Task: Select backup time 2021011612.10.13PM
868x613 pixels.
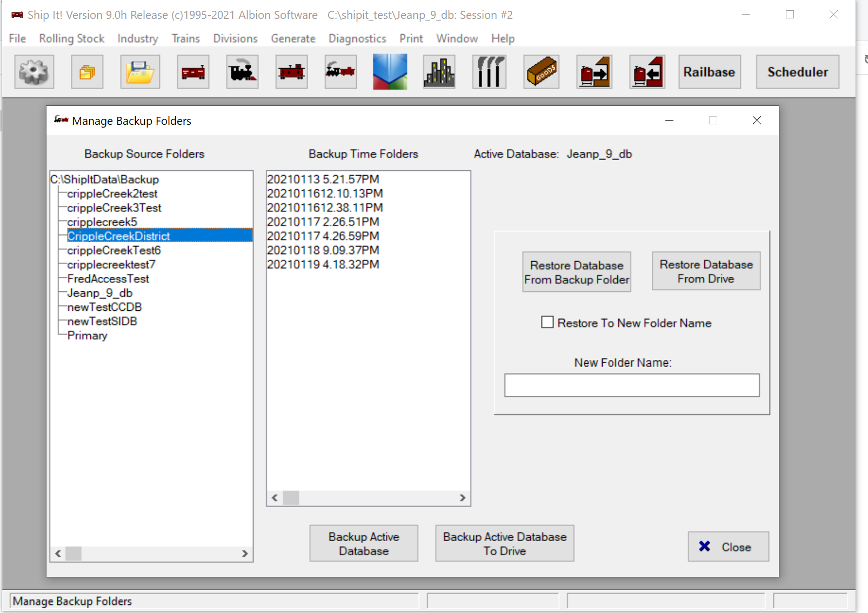Action: 325,193
